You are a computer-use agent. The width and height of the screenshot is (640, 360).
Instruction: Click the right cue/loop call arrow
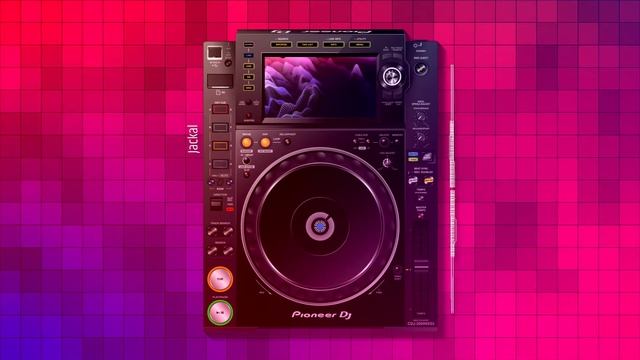click(368, 141)
